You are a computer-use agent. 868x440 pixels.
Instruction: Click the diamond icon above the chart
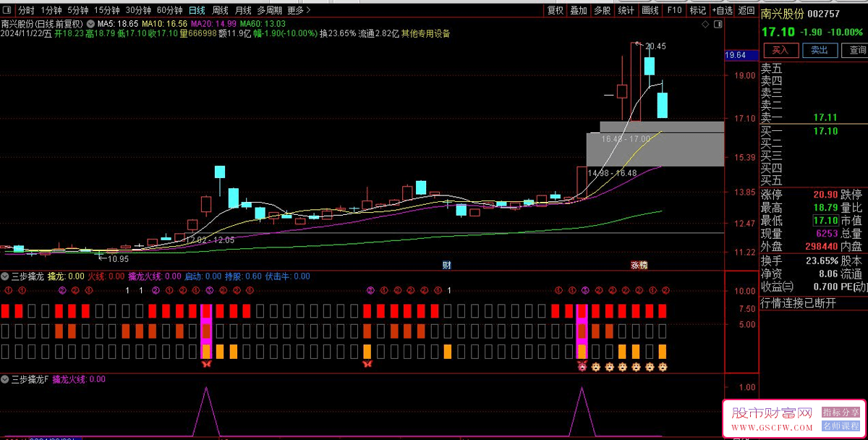coord(706,25)
